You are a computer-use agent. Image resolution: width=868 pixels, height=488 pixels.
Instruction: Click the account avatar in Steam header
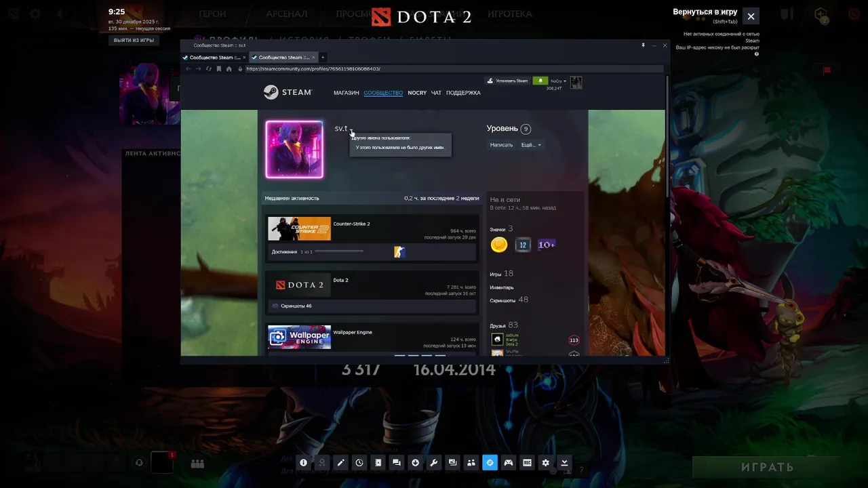click(x=576, y=83)
